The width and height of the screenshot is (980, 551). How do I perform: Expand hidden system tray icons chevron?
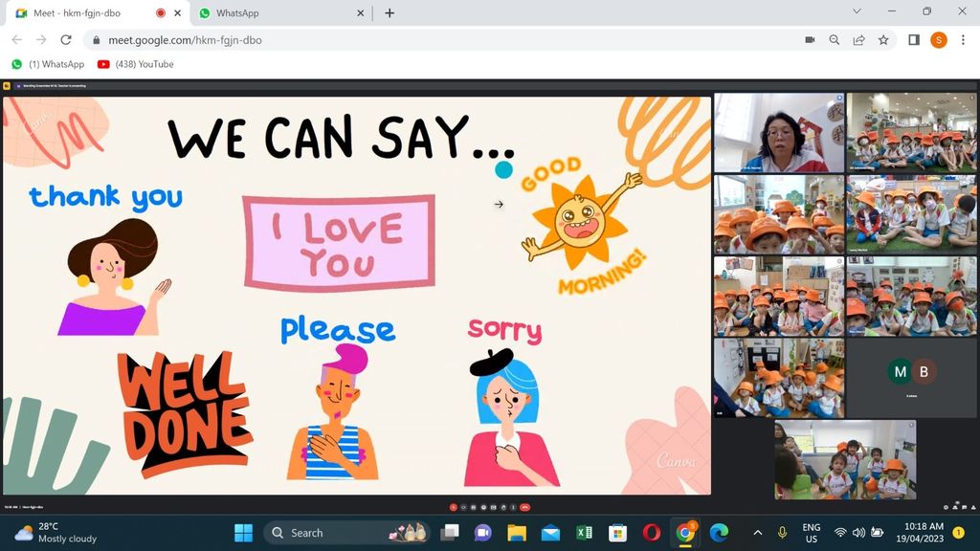click(x=758, y=533)
